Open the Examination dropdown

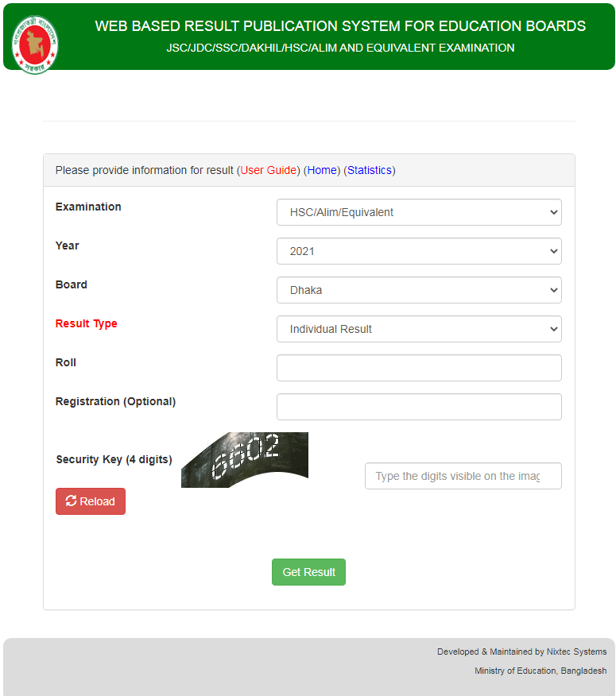tap(419, 212)
